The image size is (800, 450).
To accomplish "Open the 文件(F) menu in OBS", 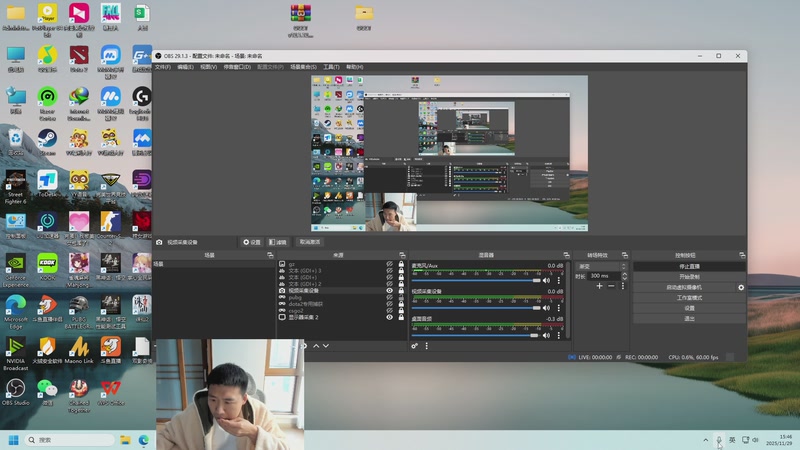I will [163, 67].
